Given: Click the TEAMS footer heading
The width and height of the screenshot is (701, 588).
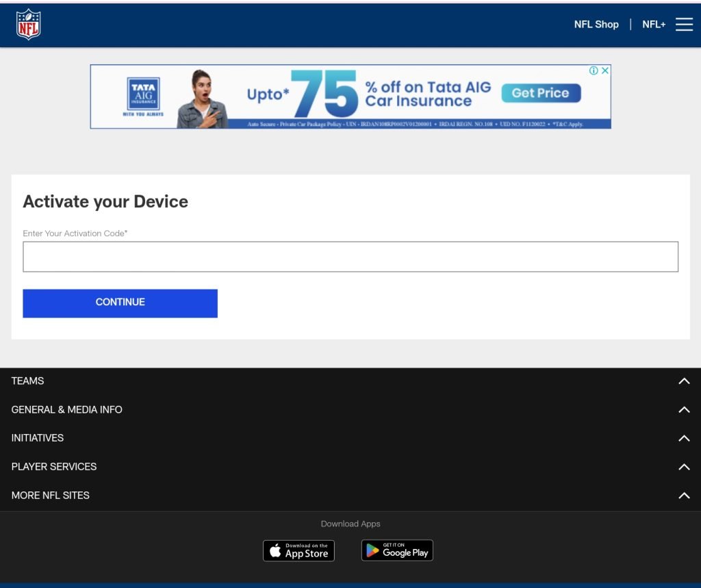Looking at the screenshot, I should click(27, 381).
